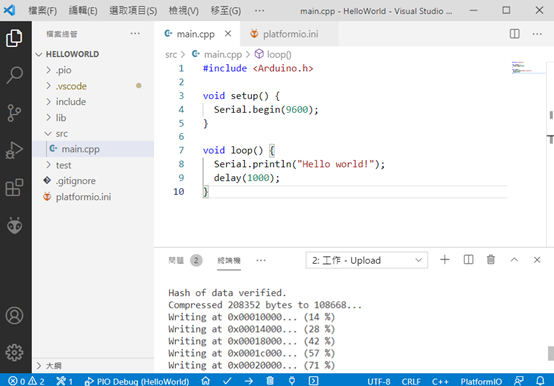Open the 檢視(V) menu
This screenshot has width=554, height=386.
pos(184,11)
